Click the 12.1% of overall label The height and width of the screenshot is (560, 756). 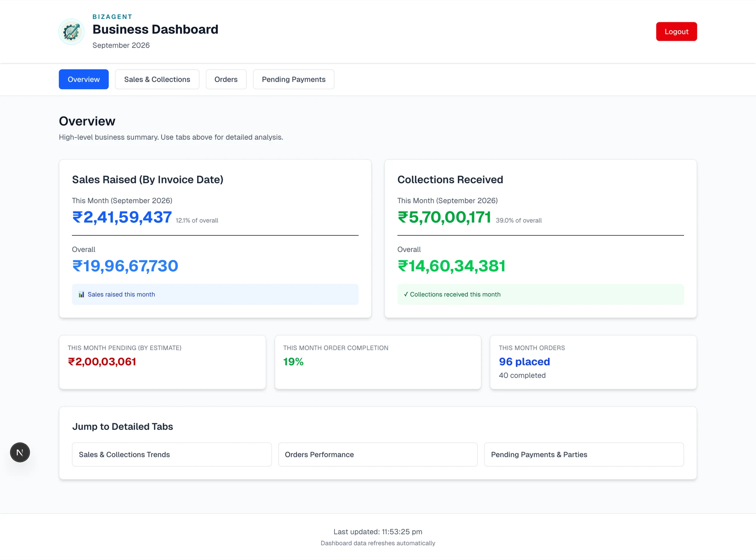[x=197, y=221]
